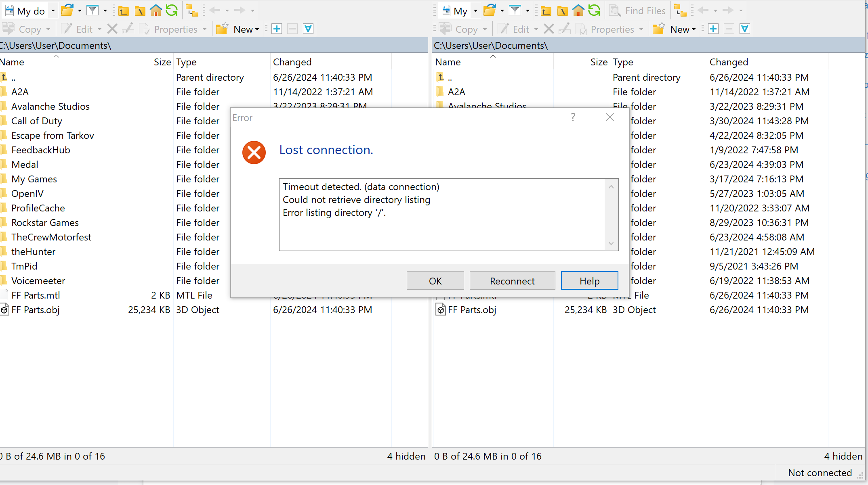Refresh the right panel directory listing

click(594, 11)
